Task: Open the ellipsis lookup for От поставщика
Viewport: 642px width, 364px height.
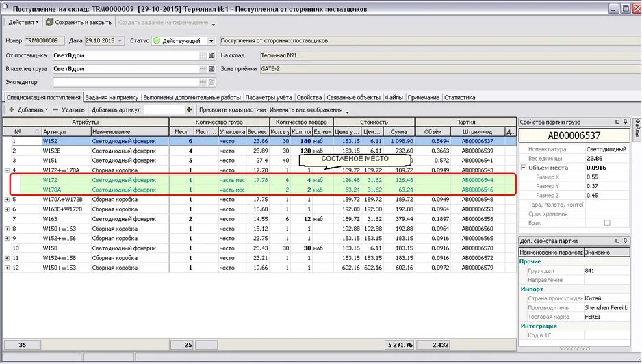Action: (203, 55)
